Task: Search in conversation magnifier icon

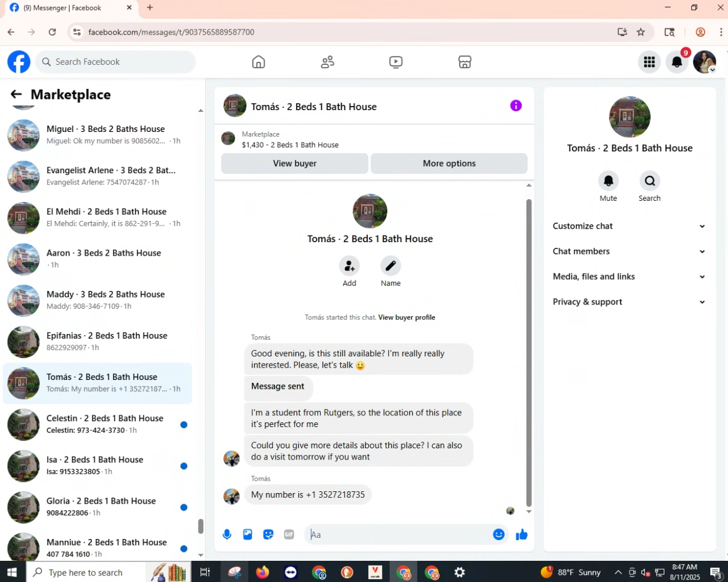Action: tap(650, 181)
